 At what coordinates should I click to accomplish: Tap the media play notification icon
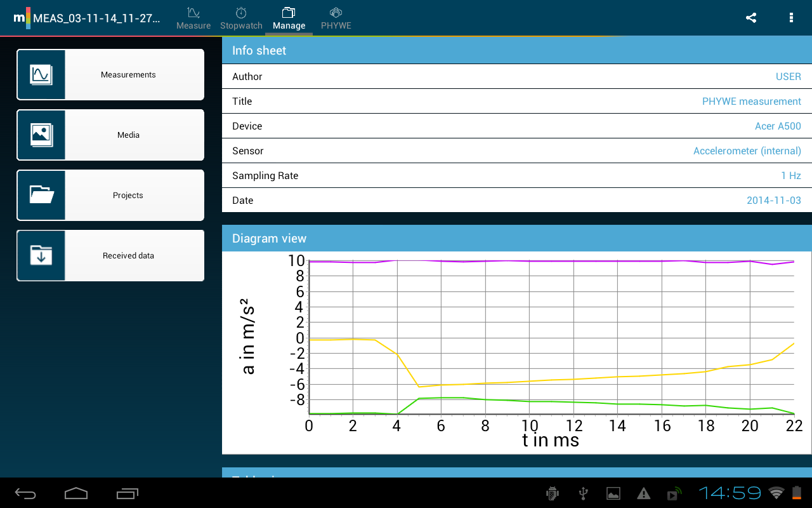coord(674,493)
